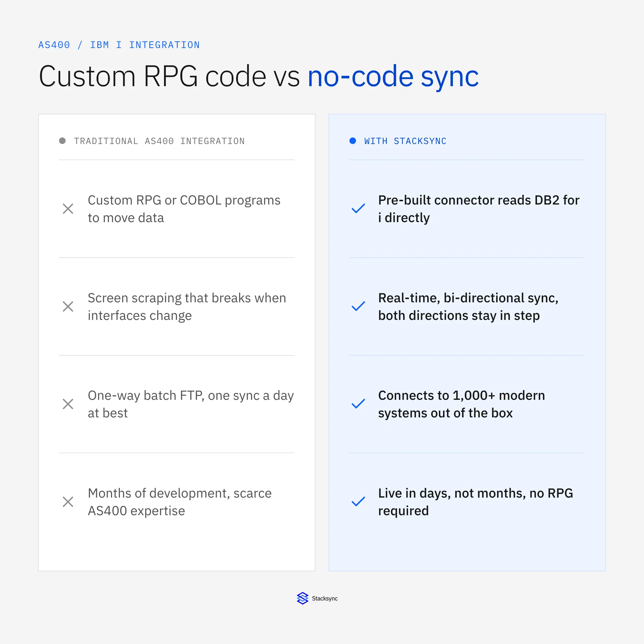
Task: Click the WITH STACKSYNC heading
Action: pos(405,141)
